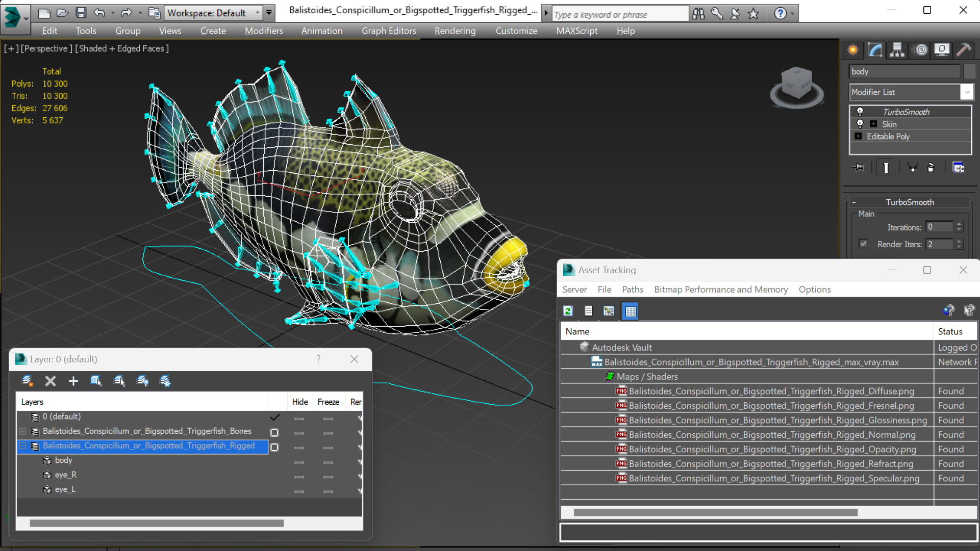Viewport: 980px width, 551px height.
Task: Open the Modifiers menu
Action: coord(263,31)
